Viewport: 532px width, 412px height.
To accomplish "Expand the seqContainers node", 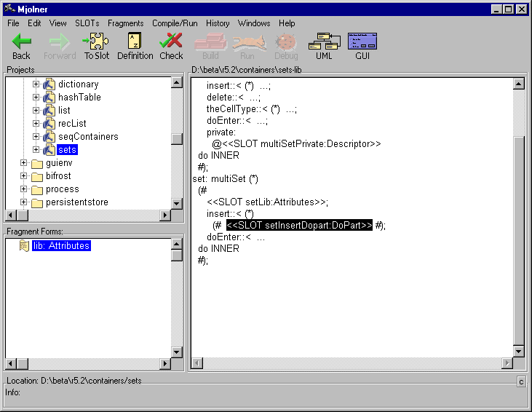I will (36, 137).
